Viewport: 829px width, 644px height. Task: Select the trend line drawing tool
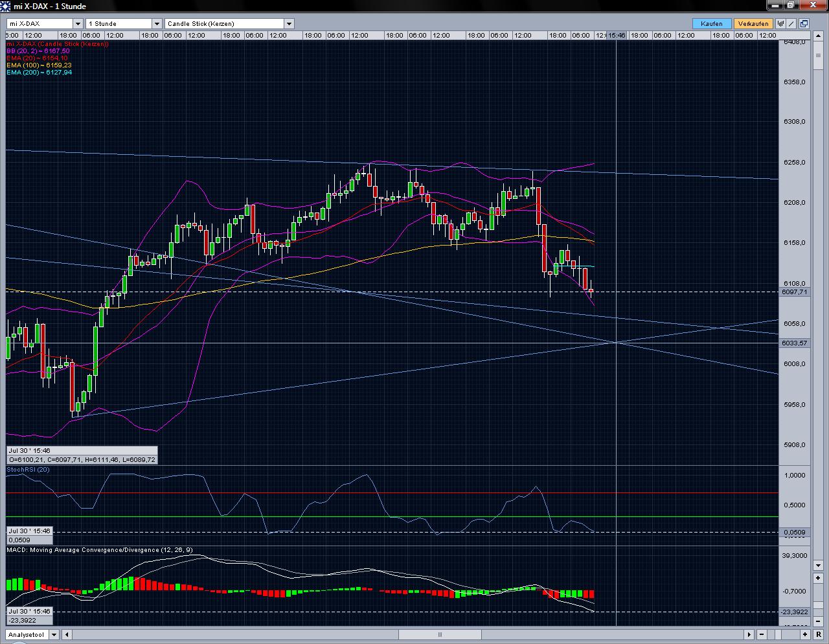[x=791, y=23]
